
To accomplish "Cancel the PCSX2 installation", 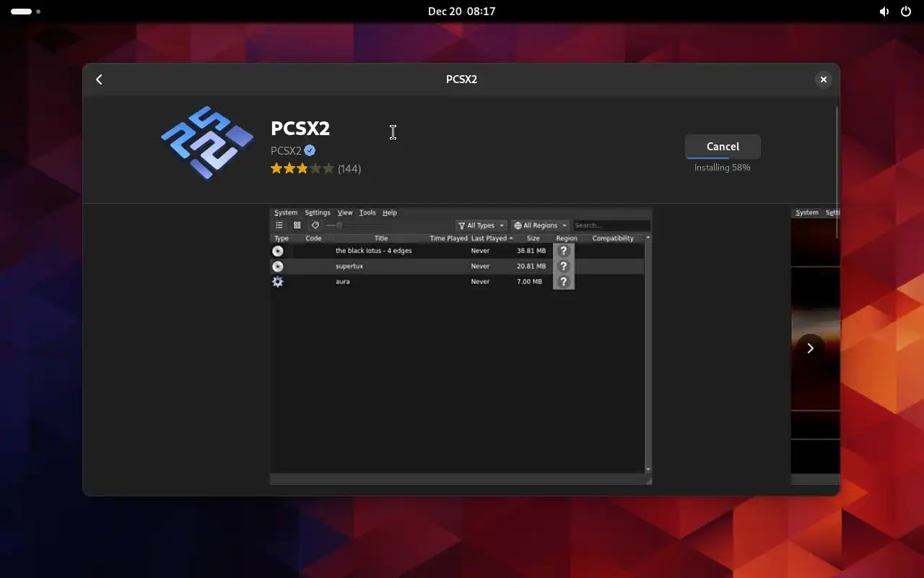I will 723,146.
